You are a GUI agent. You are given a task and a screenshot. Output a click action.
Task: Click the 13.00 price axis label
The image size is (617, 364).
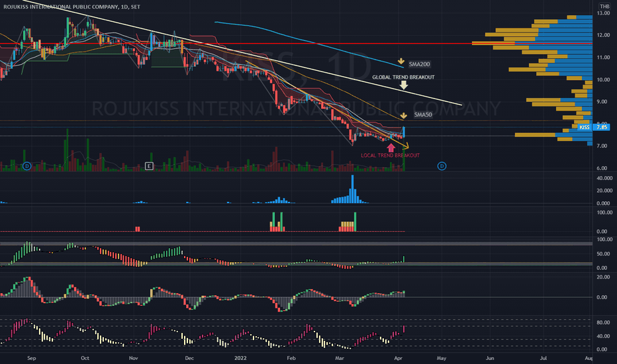pos(603,13)
